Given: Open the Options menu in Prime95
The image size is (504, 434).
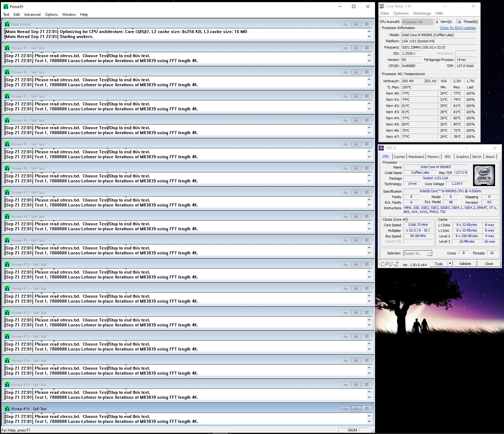Looking at the screenshot, I should tap(51, 15).
